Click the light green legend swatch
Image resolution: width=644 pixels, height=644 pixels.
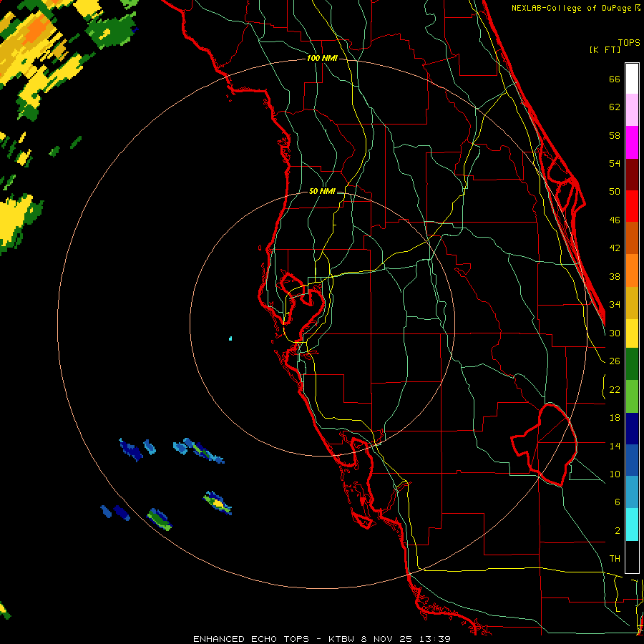pyautogui.click(x=632, y=396)
